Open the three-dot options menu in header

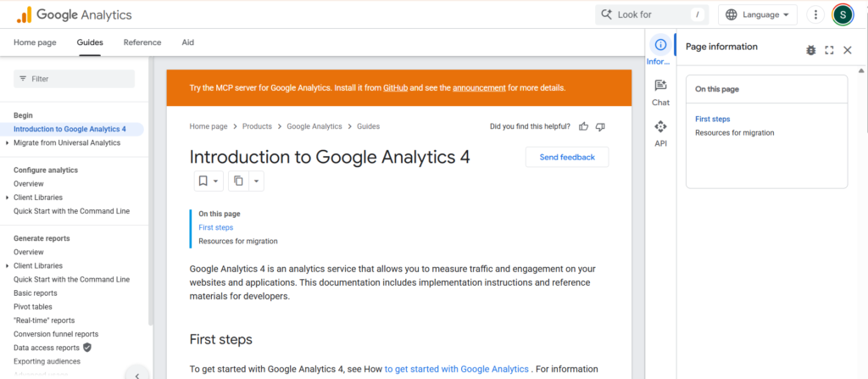click(x=815, y=14)
